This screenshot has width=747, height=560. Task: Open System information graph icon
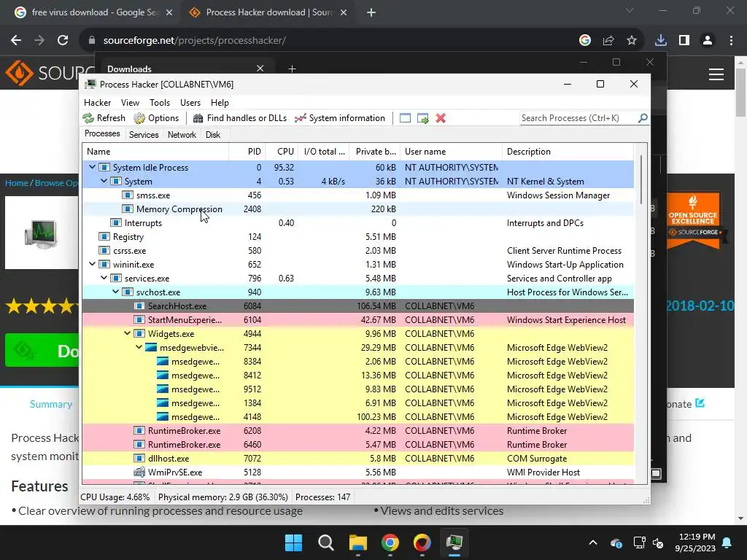point(300,118)
